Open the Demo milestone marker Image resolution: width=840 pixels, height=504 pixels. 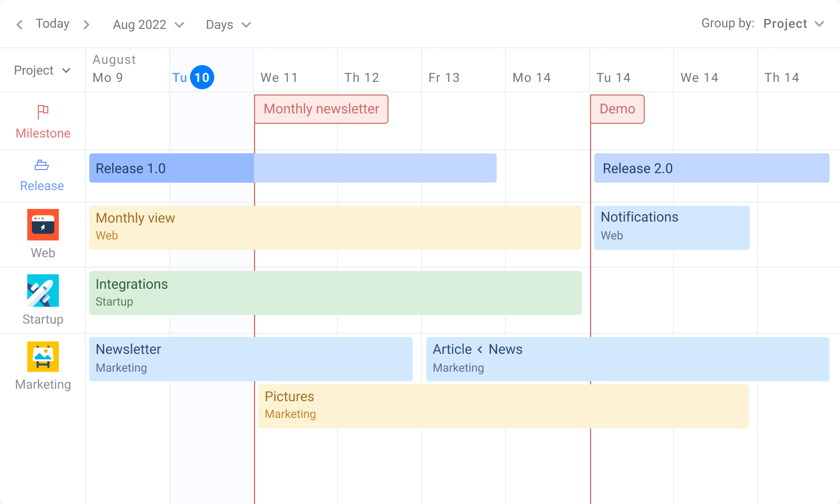coord(617,109)
